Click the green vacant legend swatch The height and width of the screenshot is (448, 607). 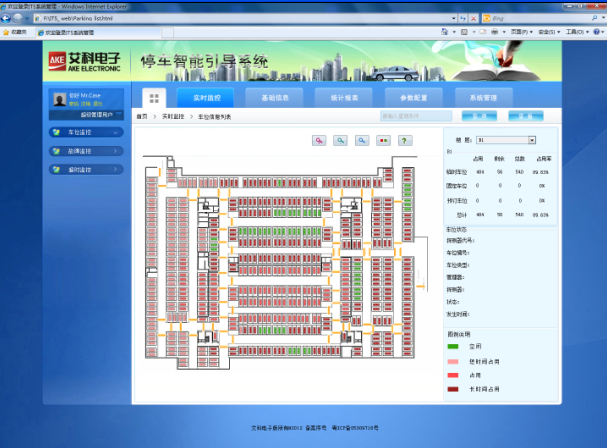454,344
